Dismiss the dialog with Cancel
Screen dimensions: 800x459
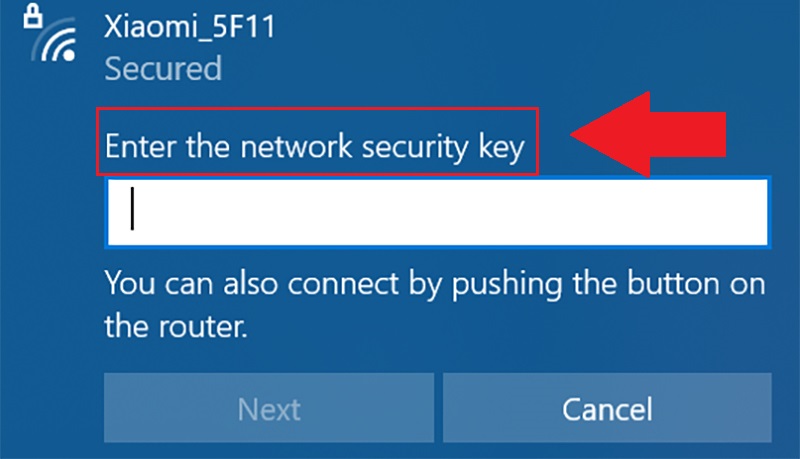pyautogui.click(x=607, y=407)
